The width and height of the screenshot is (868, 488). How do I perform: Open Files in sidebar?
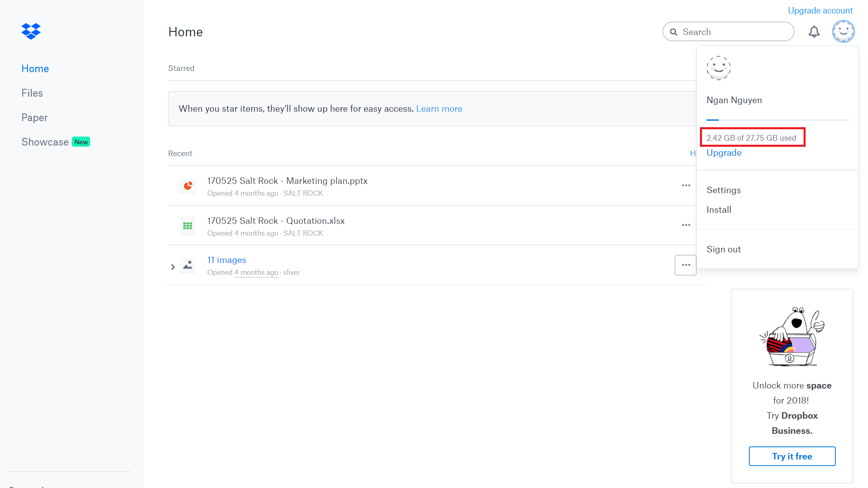pyautogui.click(x=32, y=93)
